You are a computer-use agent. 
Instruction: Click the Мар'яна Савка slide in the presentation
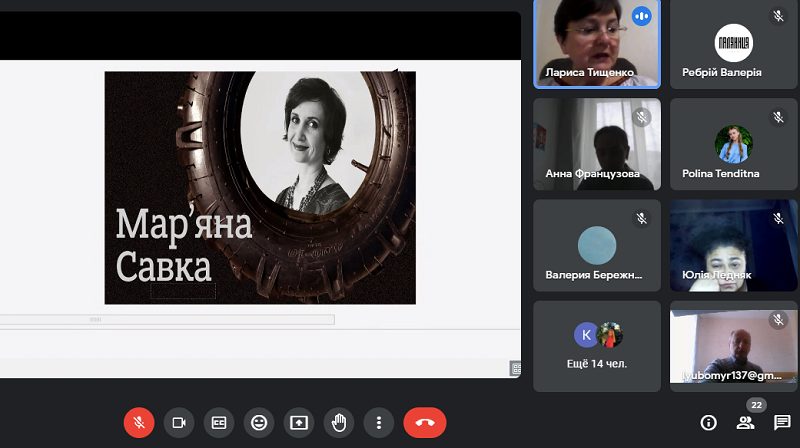coord(260,188)
